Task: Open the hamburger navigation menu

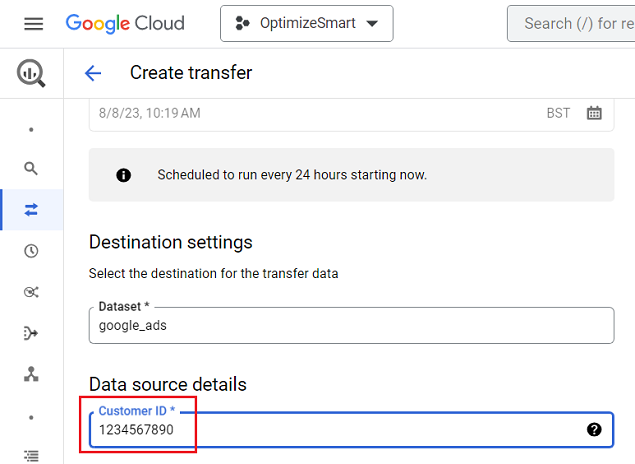Action: [x=33, y=23]
